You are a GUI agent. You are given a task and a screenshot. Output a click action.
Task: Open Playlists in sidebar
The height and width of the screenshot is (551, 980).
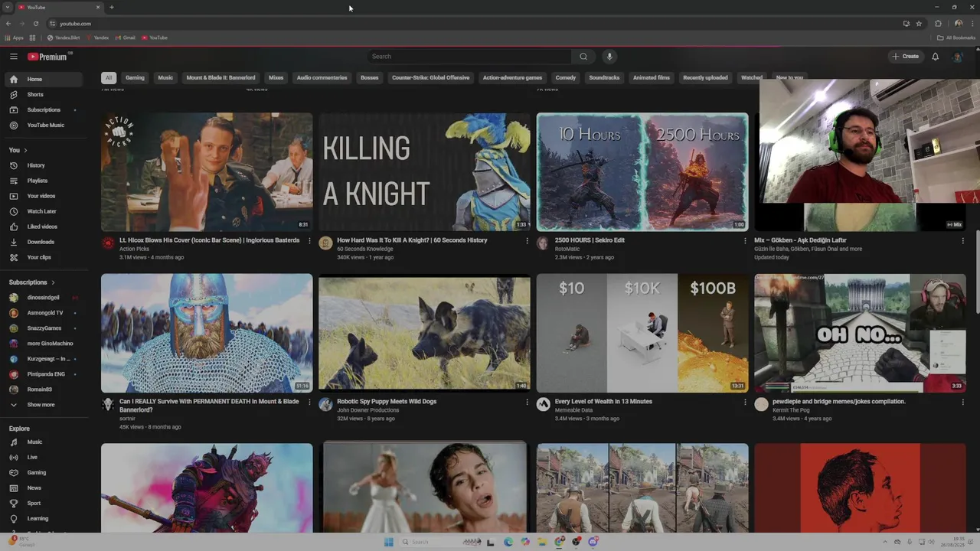43,181
